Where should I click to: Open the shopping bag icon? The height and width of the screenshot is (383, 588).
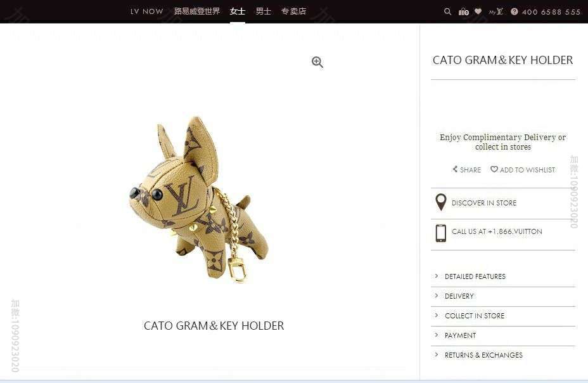464,11
